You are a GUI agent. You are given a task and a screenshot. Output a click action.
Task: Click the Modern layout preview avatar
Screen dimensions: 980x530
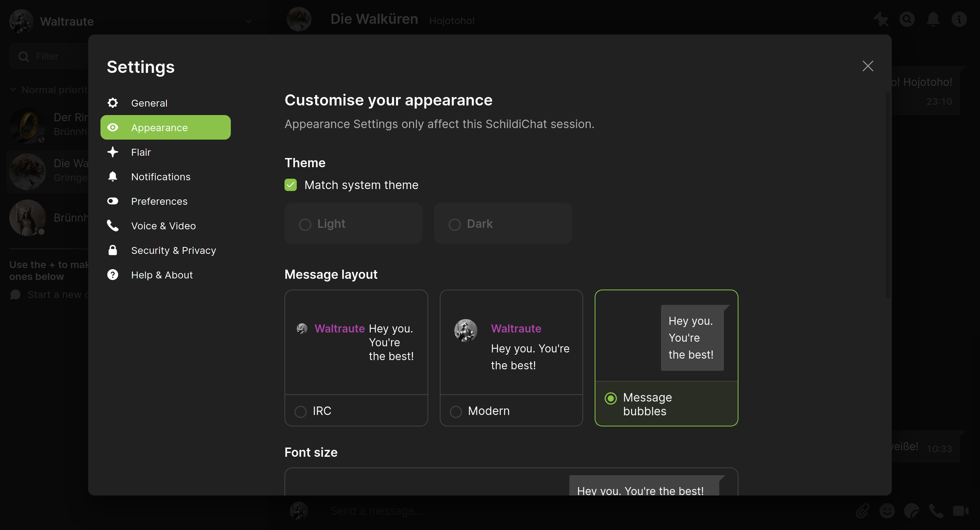click(x=465, y=330)
